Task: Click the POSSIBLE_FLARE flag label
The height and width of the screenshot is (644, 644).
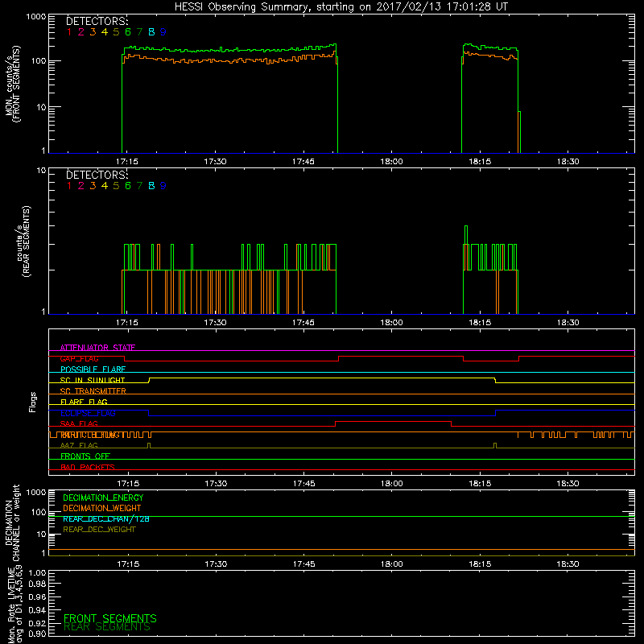Action: tap(93, 369)
